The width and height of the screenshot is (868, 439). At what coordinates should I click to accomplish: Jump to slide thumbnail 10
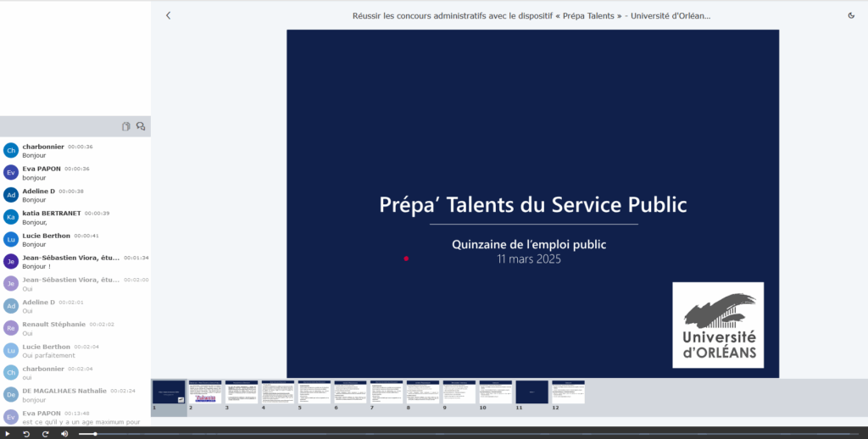tap(495, 392)
